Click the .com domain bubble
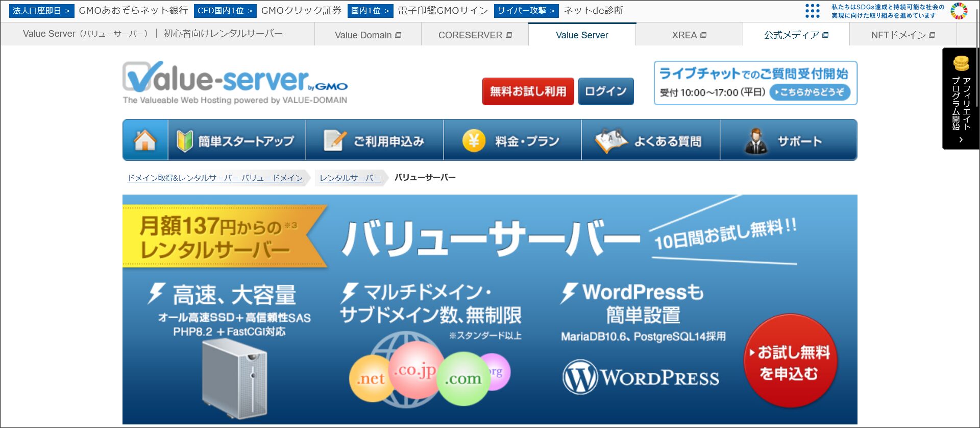 pyautogui.click(x=463, y=378)
